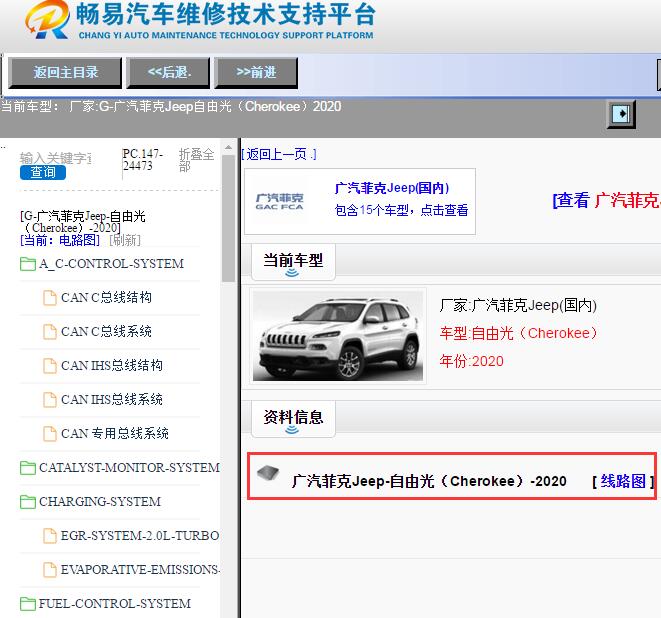Open the CAN C总线系统 document

click(106, 332)
